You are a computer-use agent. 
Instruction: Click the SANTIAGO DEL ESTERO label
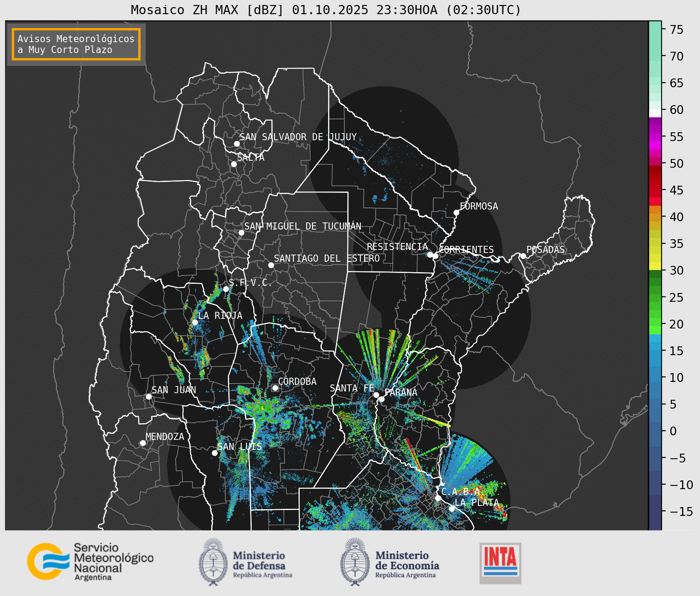pyautogui.click(x=327, y=258)
